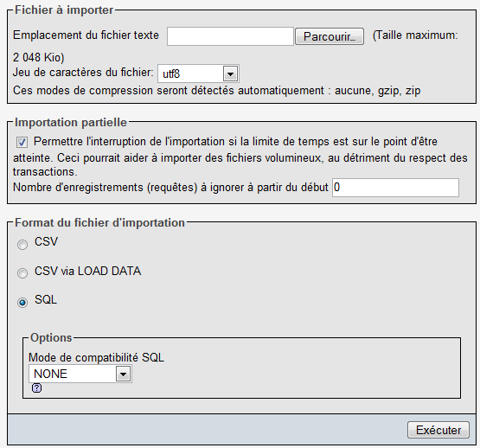Focus the text file location field

(230, 36)
